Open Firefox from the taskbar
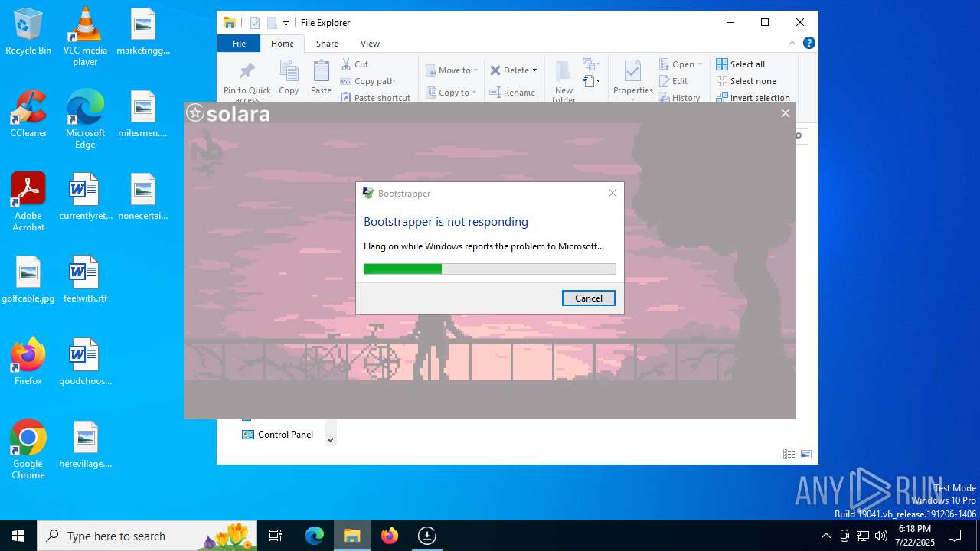Viewport: 980px width, 551px height. [390, 536]
